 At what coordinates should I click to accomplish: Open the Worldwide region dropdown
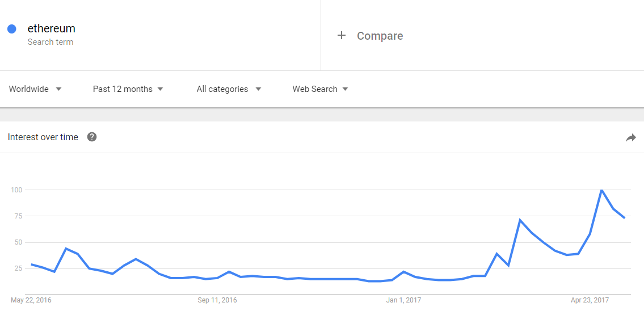tap(35, 89)
